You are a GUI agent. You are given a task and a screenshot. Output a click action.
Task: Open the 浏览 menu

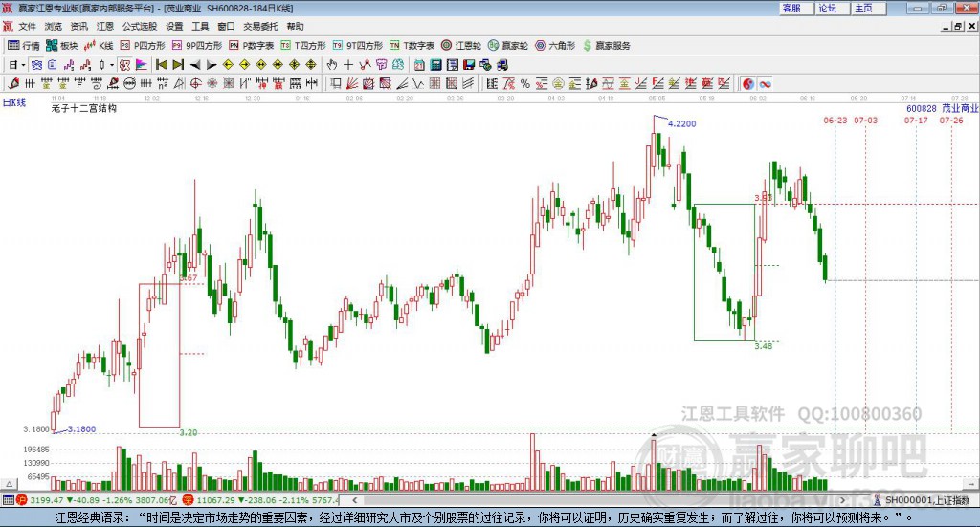coord(54,26)
